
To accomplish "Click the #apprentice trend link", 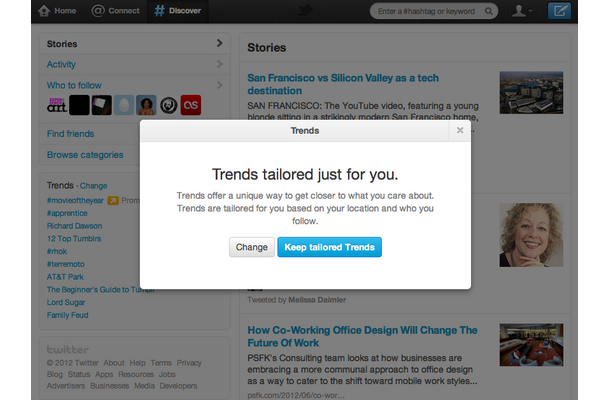I will (x=67, y=213).
